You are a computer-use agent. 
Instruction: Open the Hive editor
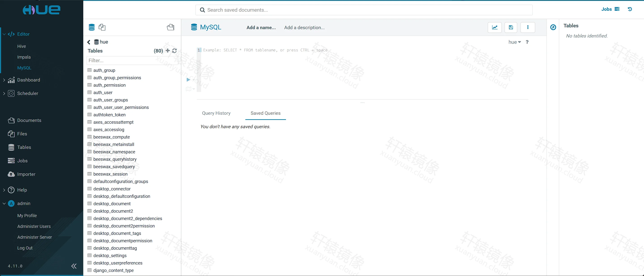click(x=22, y=46)
